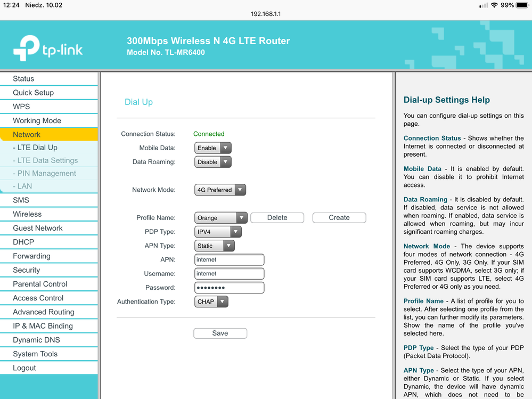Open DHCP menu

[49, 242]
